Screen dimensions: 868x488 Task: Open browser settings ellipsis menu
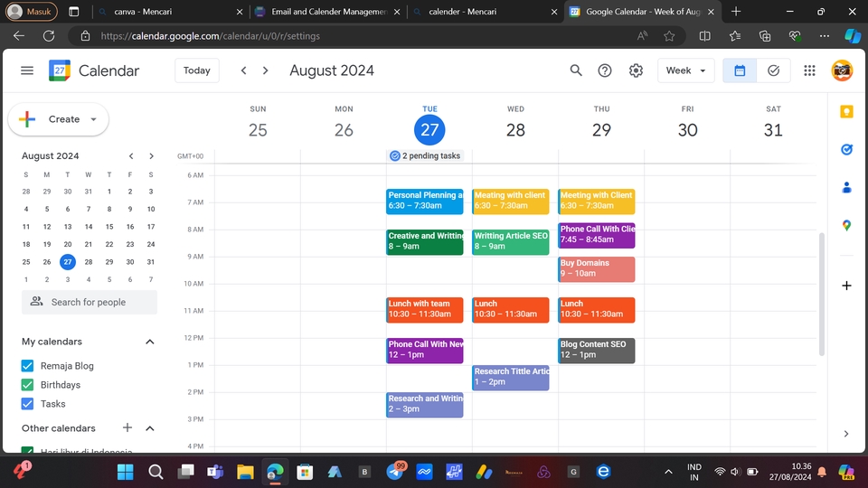pos(825,36)
